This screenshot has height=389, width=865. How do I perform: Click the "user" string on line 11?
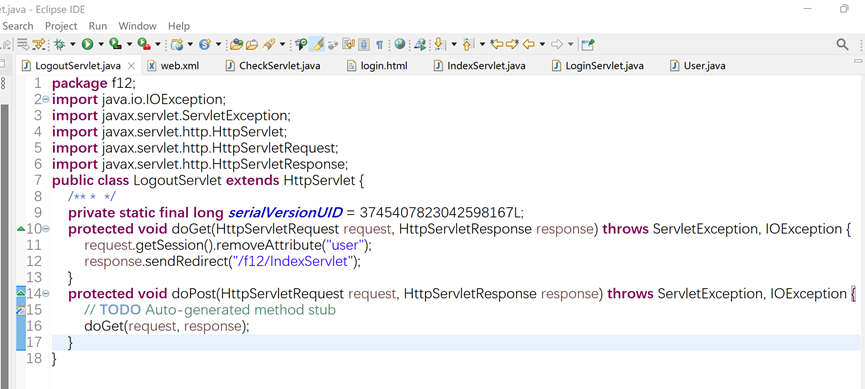pos(344,244)
